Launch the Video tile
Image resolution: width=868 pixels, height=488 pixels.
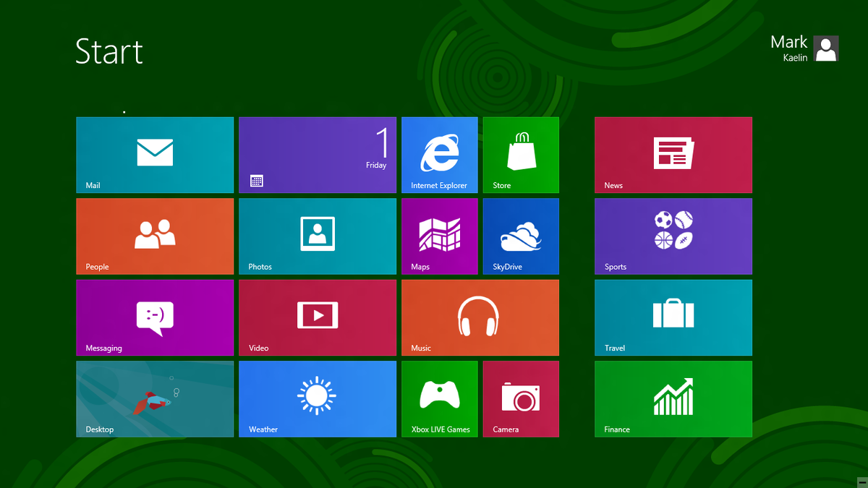coord(318,318)
